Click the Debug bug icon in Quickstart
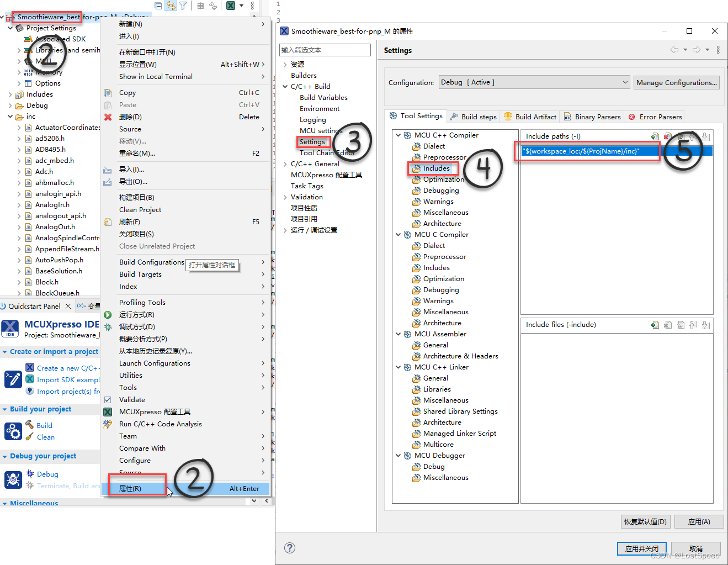728x565 pixels. pyautogui.click(x=30, y=474)
